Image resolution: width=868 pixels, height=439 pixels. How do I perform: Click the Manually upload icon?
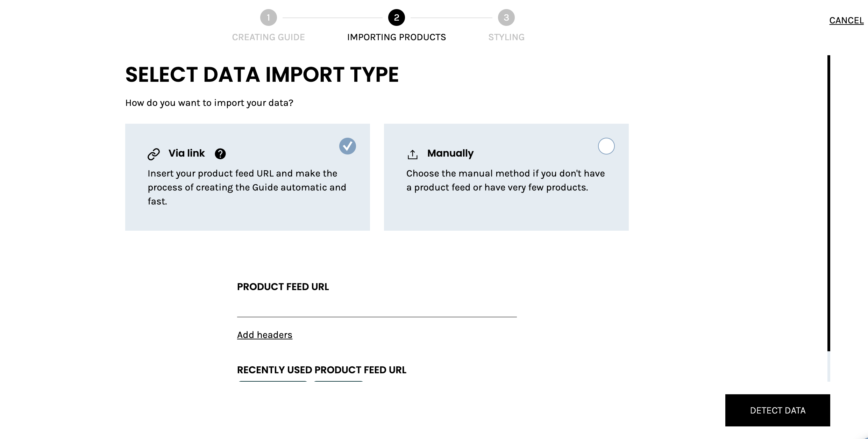(413, 154)
